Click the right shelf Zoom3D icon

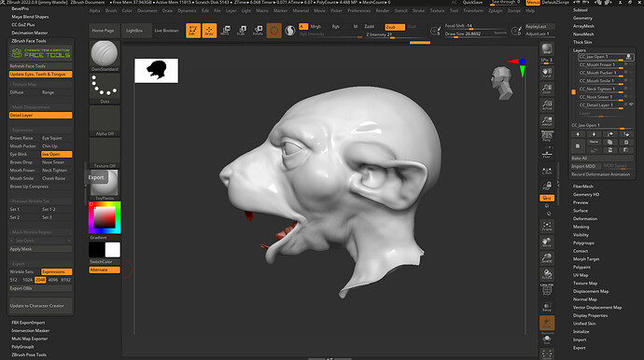[547, 258]
